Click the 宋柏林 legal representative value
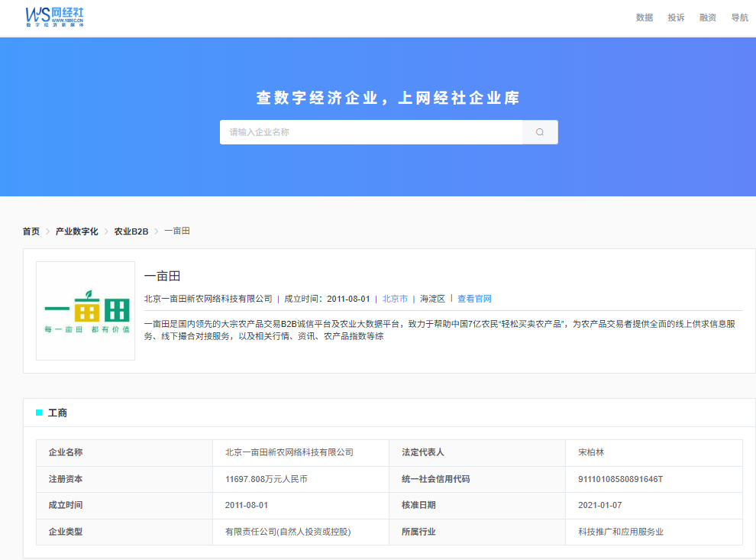 coord(591,452)
